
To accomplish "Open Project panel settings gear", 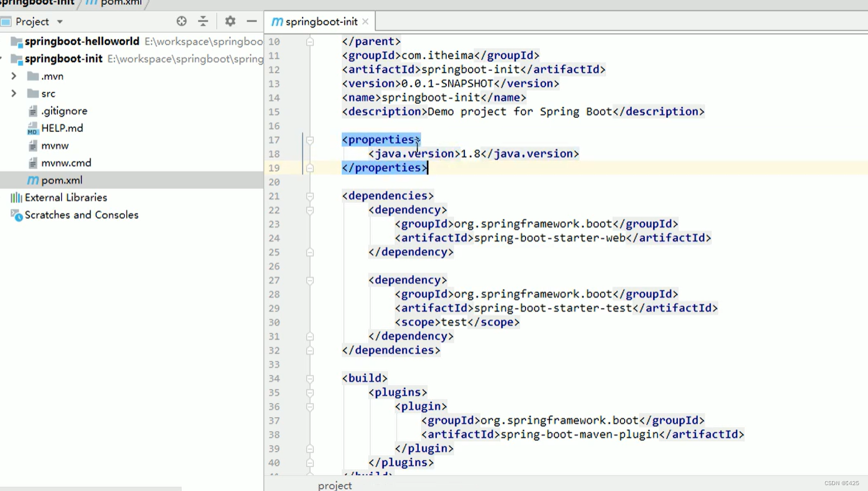I will tap(230, 21).
